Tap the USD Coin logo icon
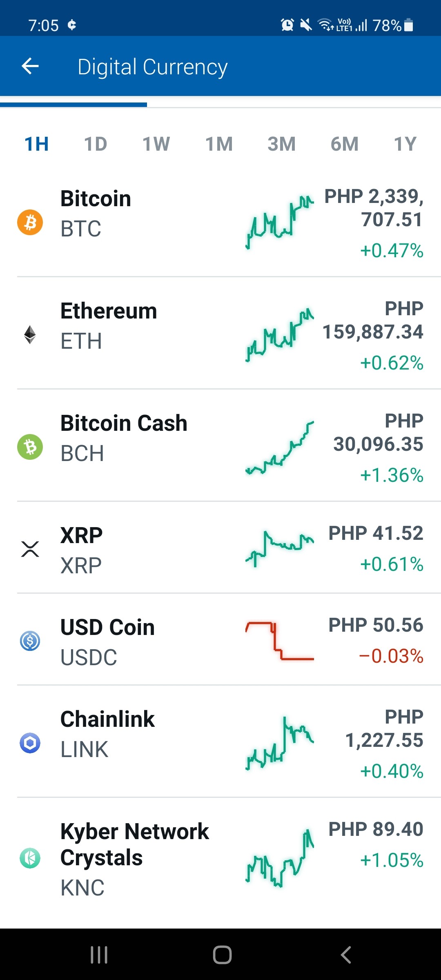Screen dimensions: 441x980 pyautogui.click(x=30, y=641)
